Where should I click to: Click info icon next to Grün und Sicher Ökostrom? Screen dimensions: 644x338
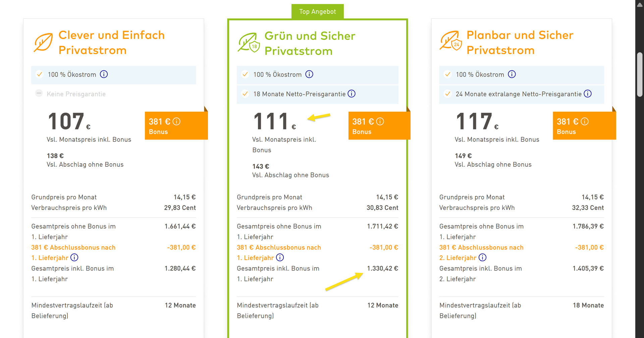[x=309, y=74]
